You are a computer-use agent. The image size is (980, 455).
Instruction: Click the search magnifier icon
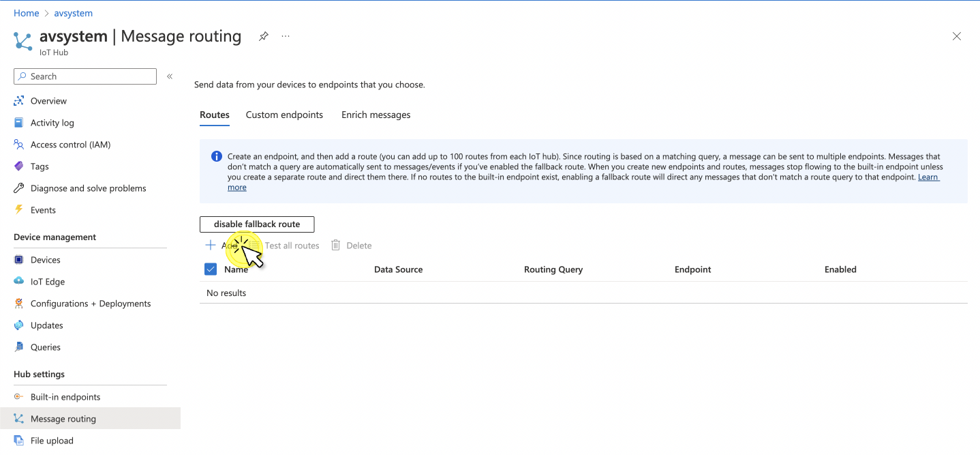pyautogui.click(x=23, y=76)
